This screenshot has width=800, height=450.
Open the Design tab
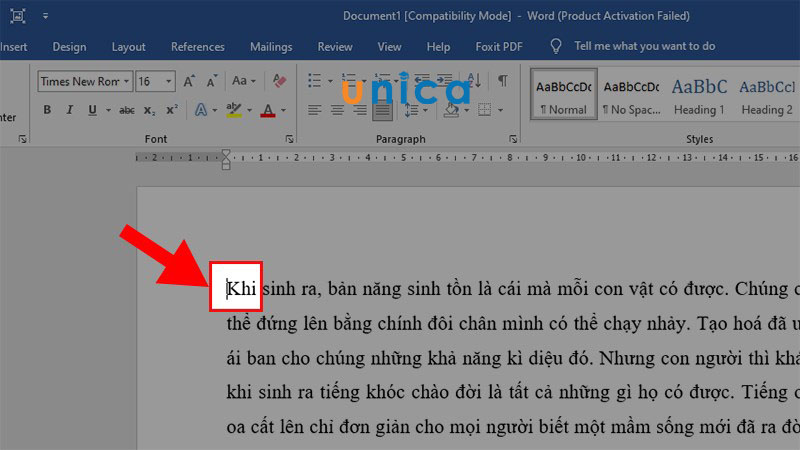[69, 46]
